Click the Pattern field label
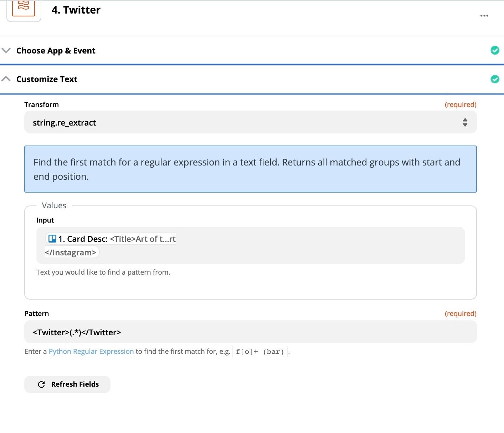This screenshot has height=433, width=504. pyautogui.click(x=37, y=314)
